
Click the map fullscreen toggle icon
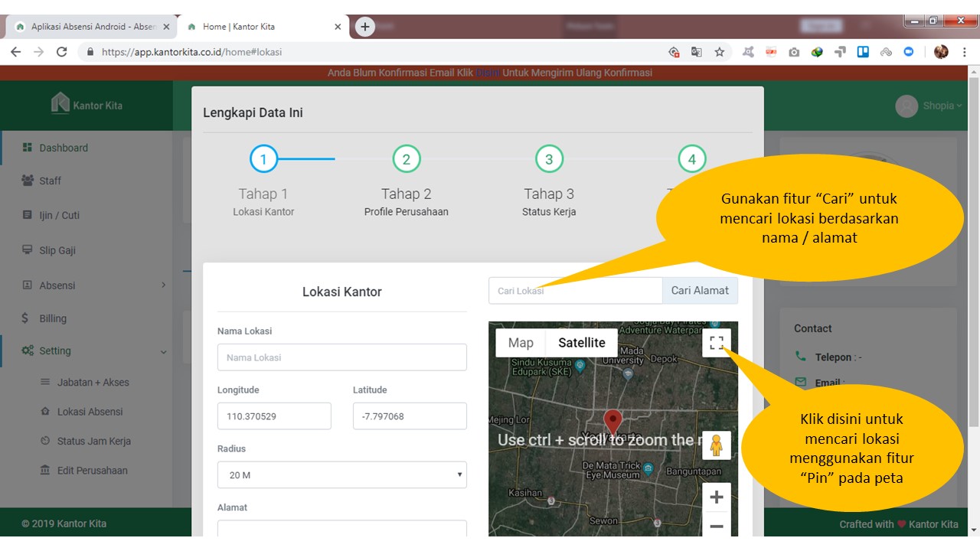click(x=716, y=343)
